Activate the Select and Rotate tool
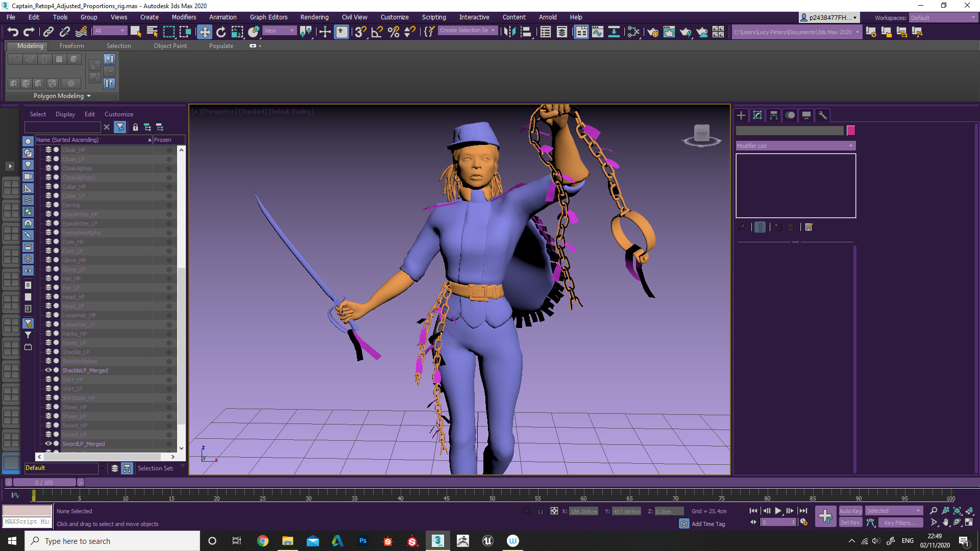The width and height of the screenshot is (980, 551). tap(220, 31)
